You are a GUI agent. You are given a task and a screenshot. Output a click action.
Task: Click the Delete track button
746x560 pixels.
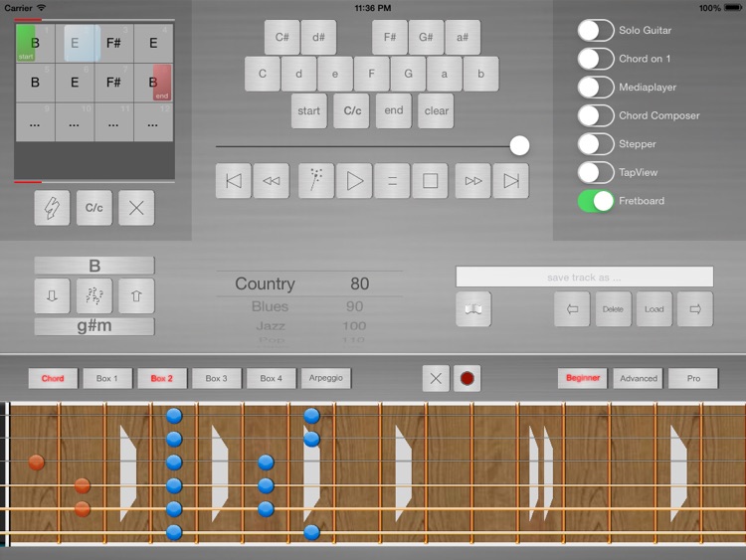(x=614, y=309)
